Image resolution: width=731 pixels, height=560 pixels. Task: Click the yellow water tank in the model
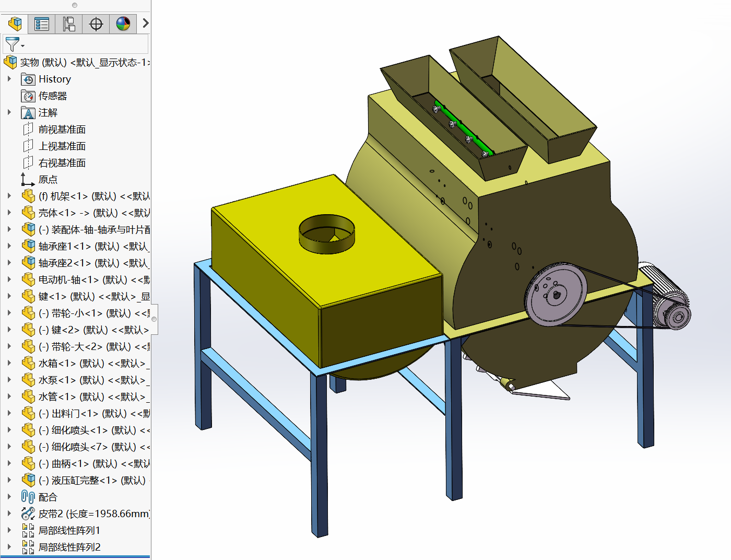pyautogui.click(x=272, y=272)
